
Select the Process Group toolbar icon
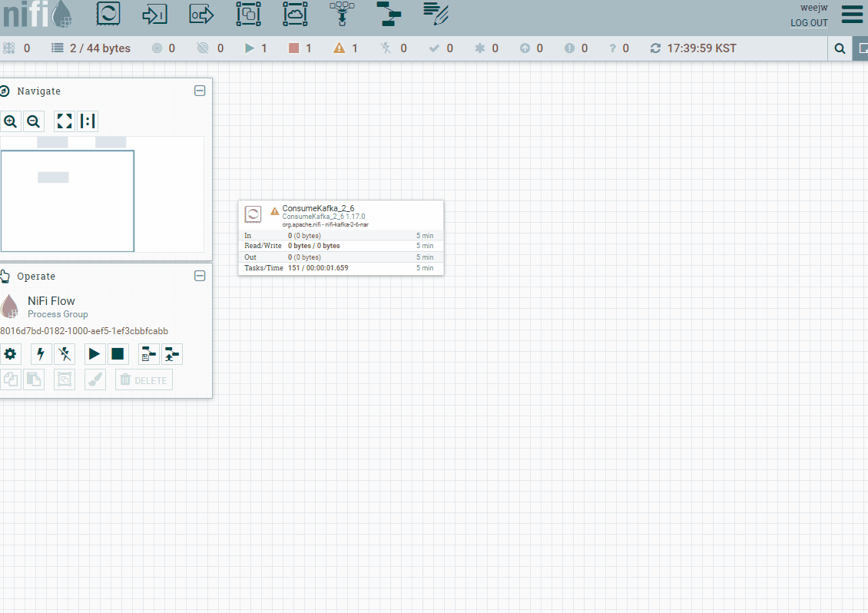249,13
